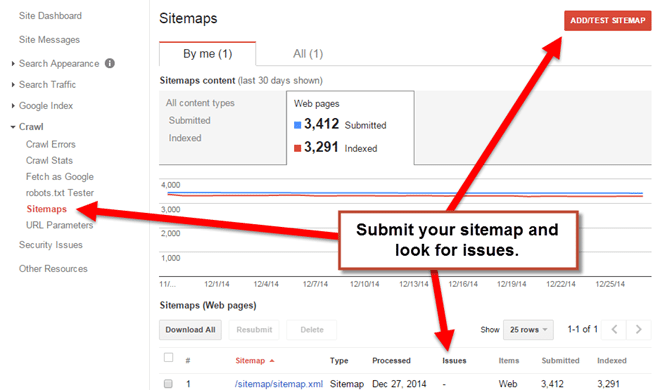Click the Google Index sidebar label
The height and width of the screenshot is (390, 660).
46,106
